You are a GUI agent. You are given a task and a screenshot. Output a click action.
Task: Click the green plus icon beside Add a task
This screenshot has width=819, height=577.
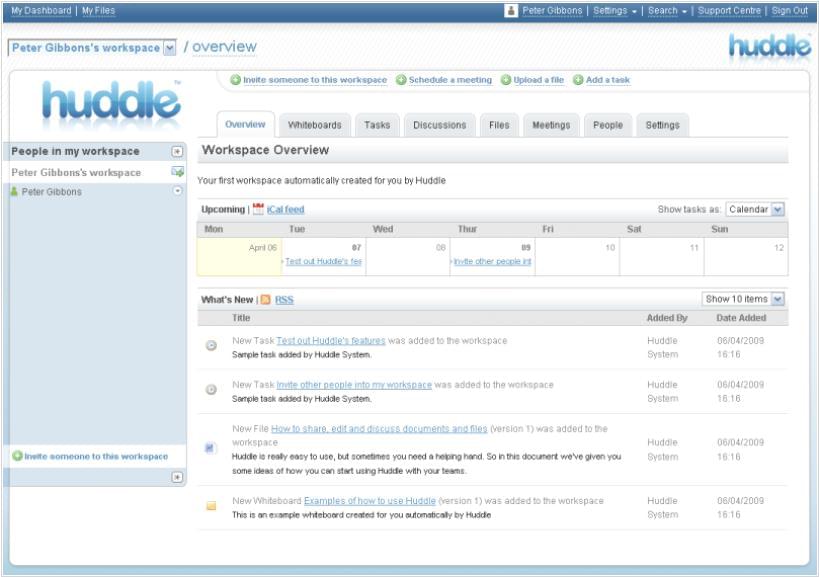click(578, 80)
